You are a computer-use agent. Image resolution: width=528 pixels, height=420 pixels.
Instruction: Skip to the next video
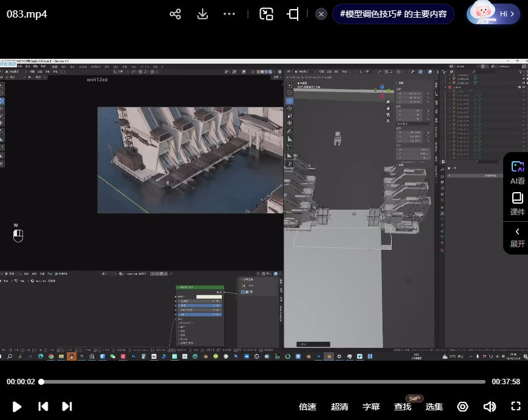coord(67,407)
